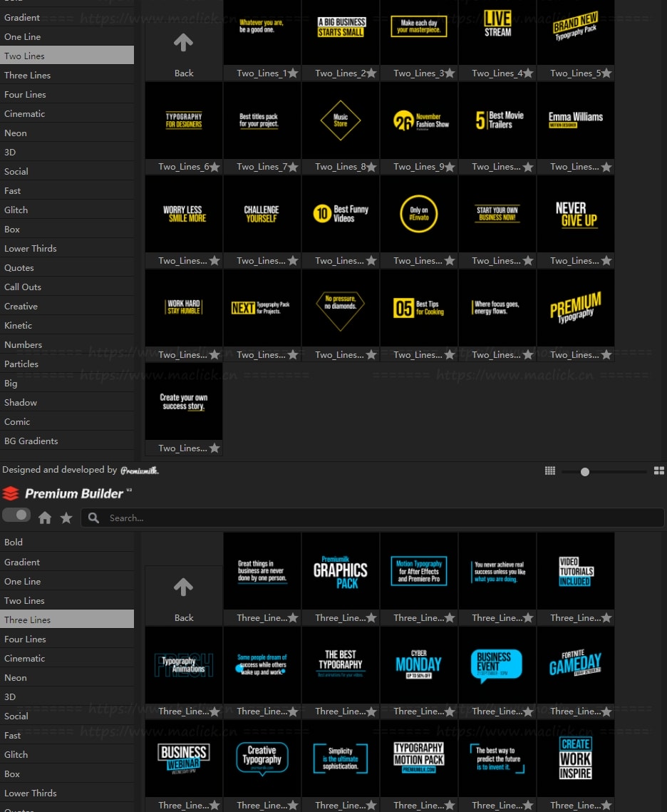Image resolution: width=667 pixels, height=812 pixels.
Task: Open the Particles category
Action: [x=67, y=364]
